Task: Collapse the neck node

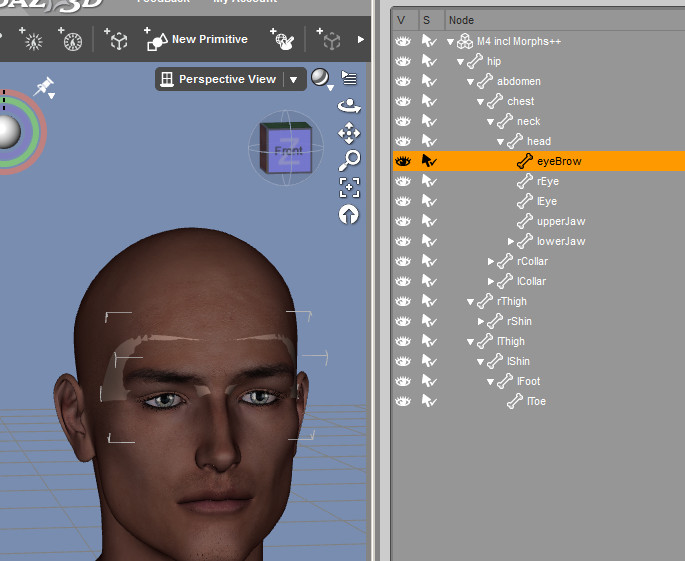Action: tap(490, 122)
